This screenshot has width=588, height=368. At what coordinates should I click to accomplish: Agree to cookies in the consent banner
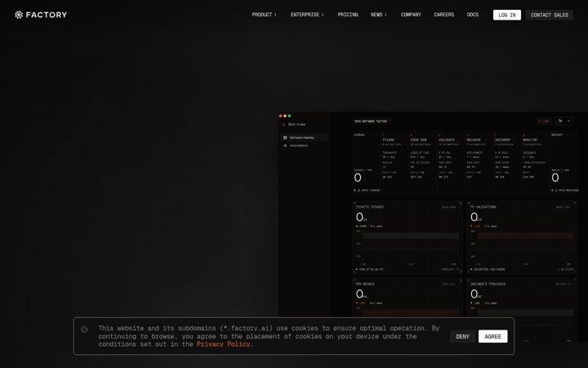[x=492, y=336]
